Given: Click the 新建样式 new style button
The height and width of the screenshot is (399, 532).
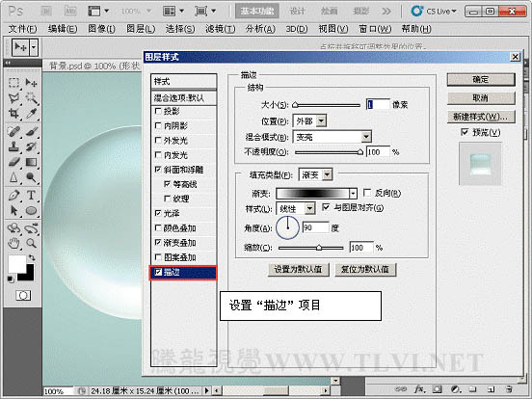Looking at the screenshot, I should tap(481, 117).
